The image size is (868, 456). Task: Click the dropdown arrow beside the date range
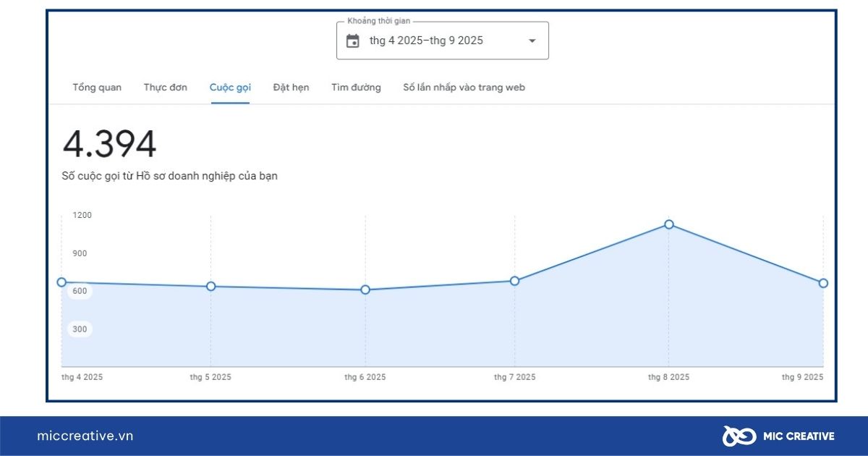coord(532,41)
